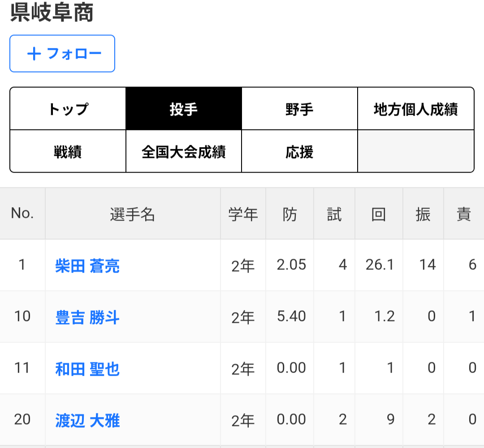
Task: Select the 投手 pitchers tab
Action: 184,109
